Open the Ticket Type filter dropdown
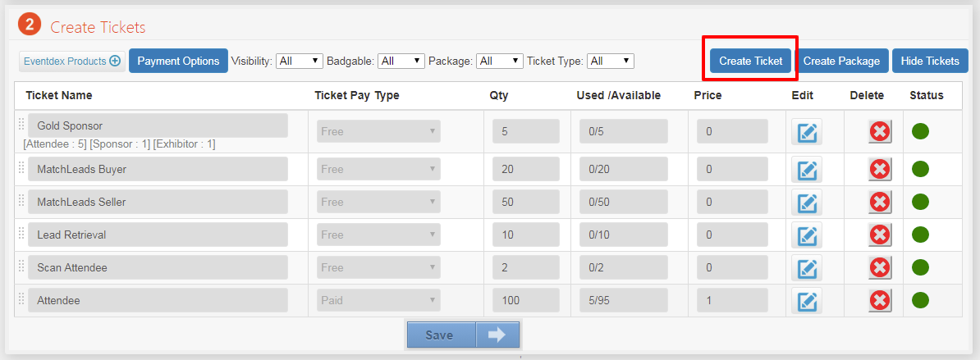This screenshot has height=360, width=980. 611,61
